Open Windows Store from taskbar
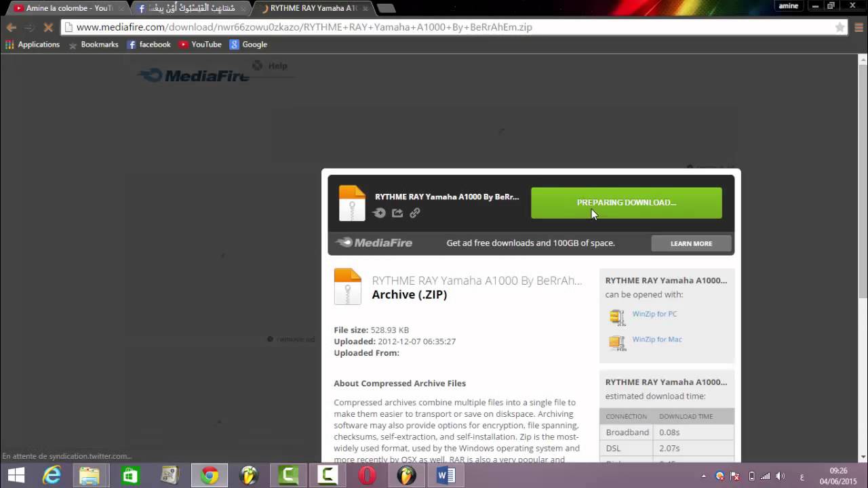868x488 pixels. coord(130,476)
